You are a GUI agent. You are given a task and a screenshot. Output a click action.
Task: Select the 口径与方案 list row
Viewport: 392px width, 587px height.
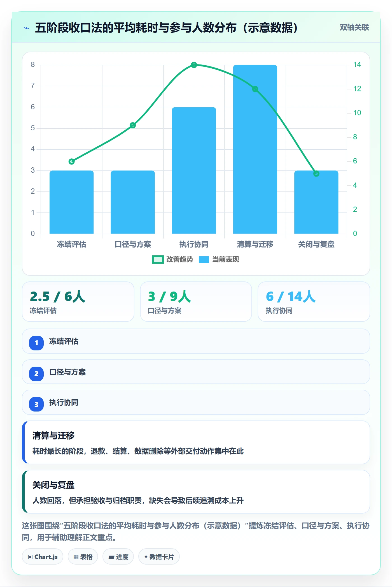(196, 372)
